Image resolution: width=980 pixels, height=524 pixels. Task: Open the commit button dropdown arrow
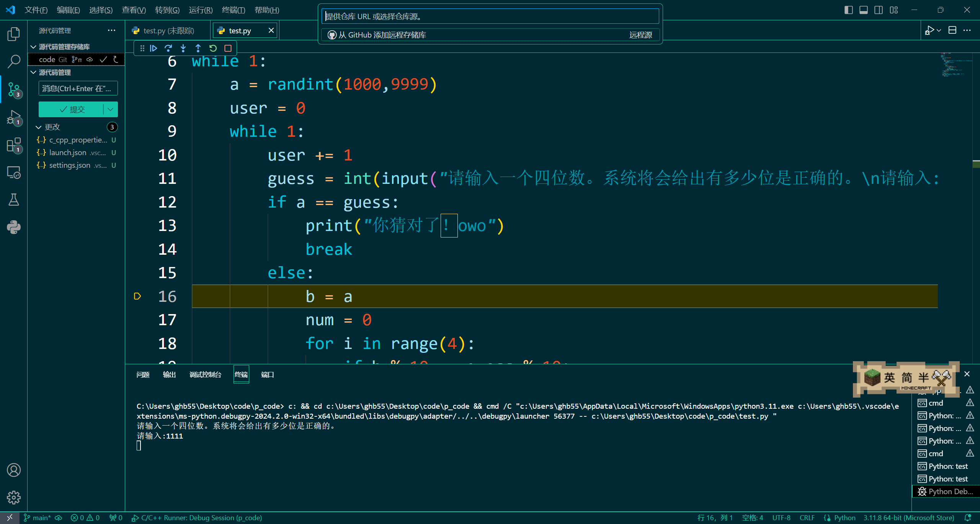point(111,110)
